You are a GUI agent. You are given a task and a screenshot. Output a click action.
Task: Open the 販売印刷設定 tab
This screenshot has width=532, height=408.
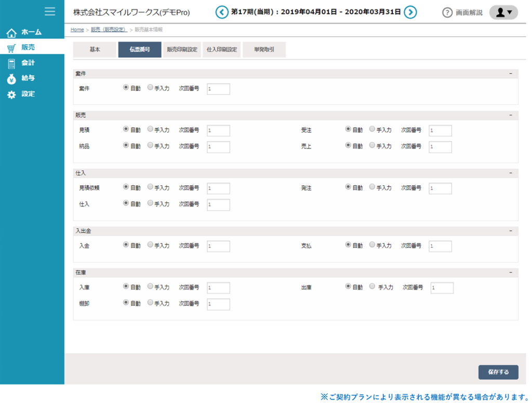182,49
